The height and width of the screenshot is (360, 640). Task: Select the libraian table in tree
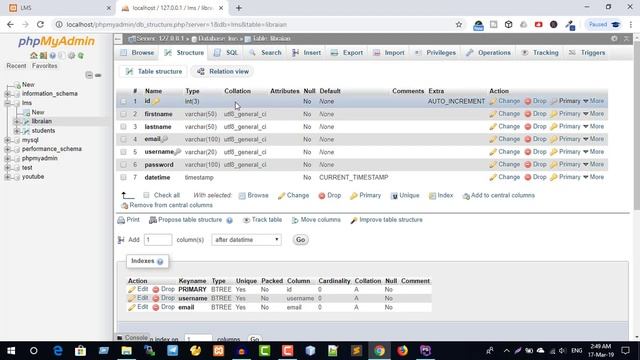pyautogui.click(x=42, y=121)
